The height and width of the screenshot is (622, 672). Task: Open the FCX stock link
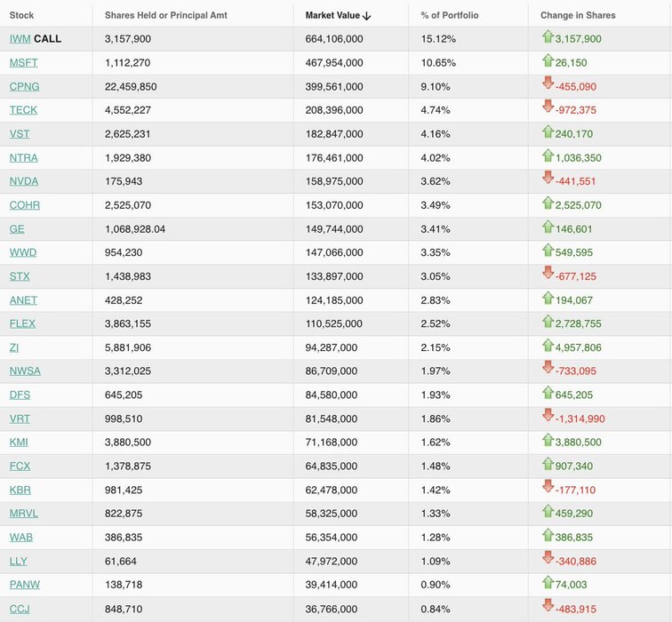(20, 466)
